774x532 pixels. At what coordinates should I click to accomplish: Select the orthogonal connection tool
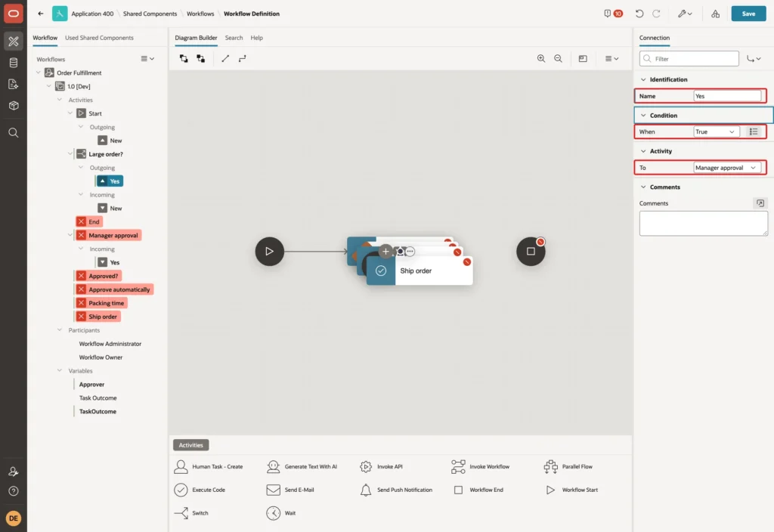click(243, 58)
